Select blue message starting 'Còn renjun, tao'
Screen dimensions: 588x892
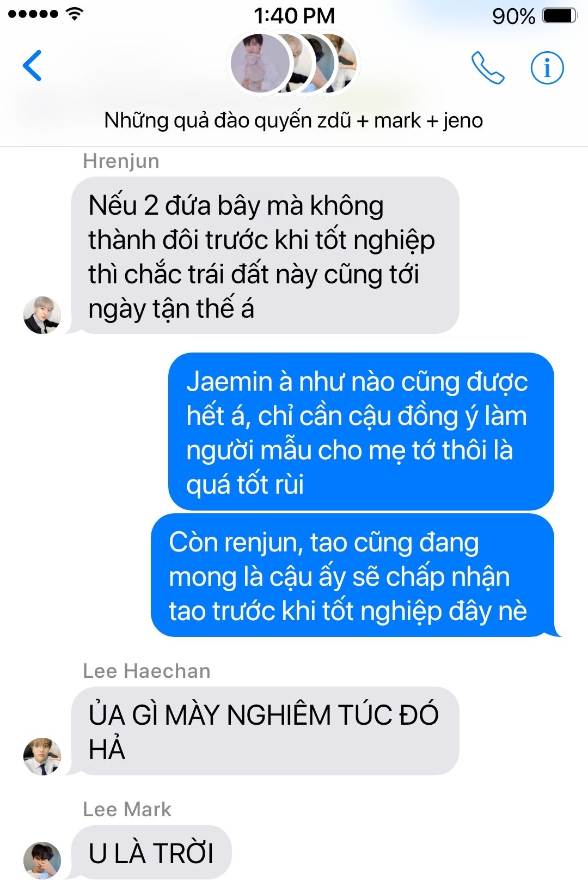click(x=352, y=575)
